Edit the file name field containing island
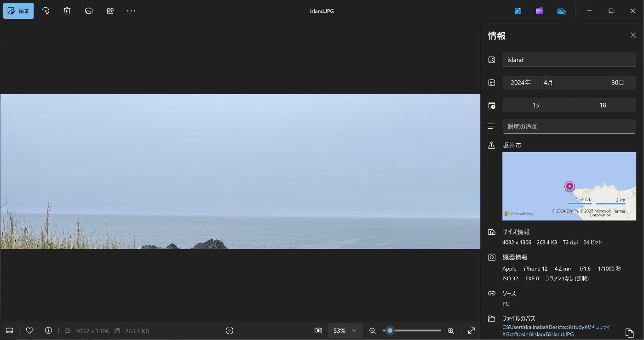644x340 pixels. [569, 60]
